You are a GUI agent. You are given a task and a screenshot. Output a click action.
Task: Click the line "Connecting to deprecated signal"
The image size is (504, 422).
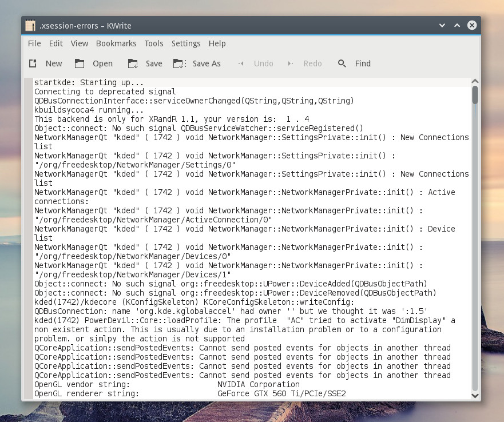105,91
